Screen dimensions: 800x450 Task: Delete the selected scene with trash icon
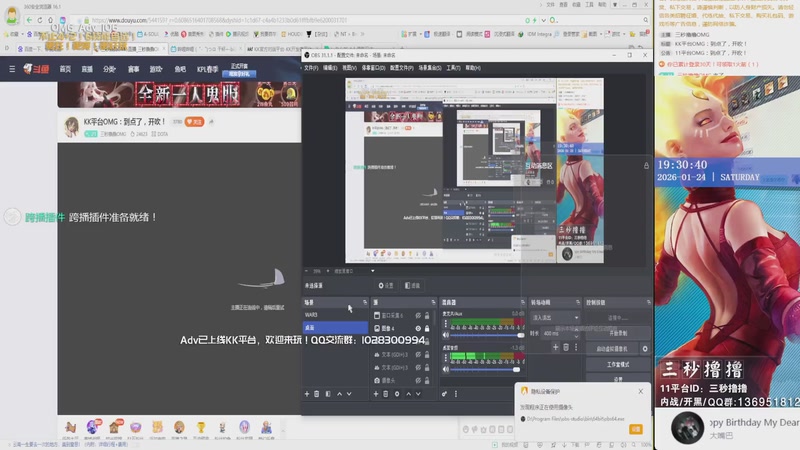coord(316,394)
